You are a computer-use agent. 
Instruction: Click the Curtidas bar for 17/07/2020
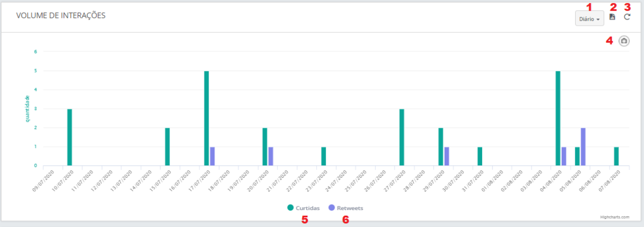pyautogui.click(x=207, y=118)
